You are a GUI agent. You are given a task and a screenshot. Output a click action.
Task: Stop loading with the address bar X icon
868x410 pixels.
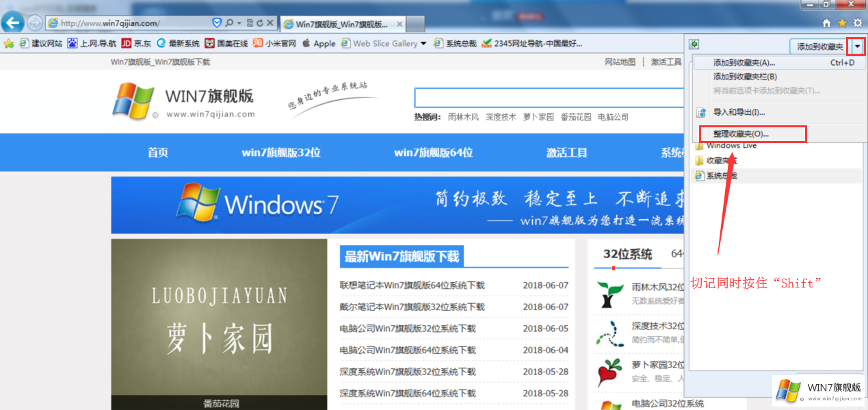[x=270, y=23]
